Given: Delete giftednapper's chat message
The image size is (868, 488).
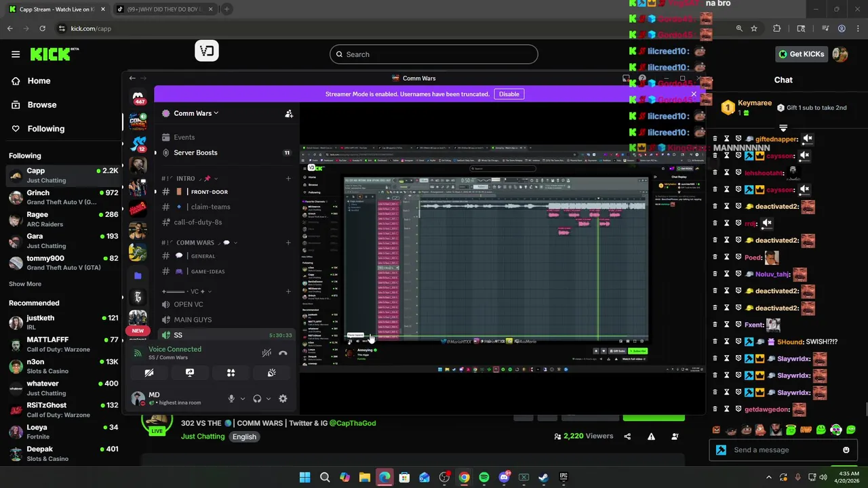Looking at the screenshot, I should point(715,139).
